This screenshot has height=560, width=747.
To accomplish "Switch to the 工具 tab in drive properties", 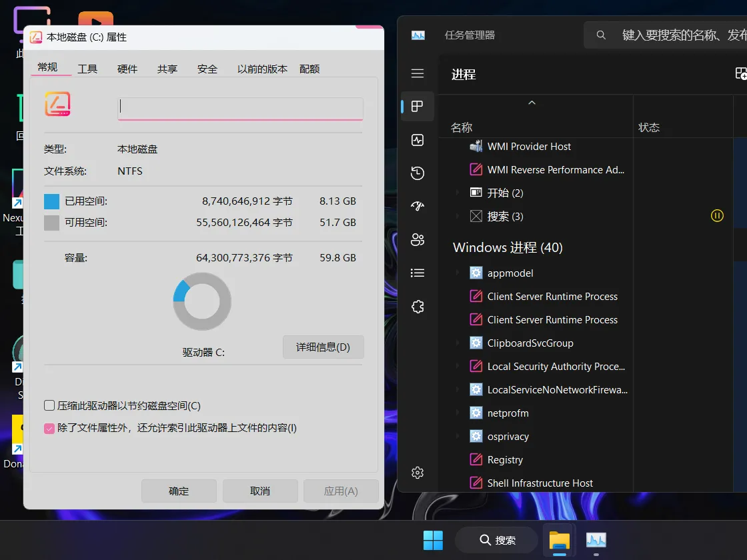I will tap(87, 67).
